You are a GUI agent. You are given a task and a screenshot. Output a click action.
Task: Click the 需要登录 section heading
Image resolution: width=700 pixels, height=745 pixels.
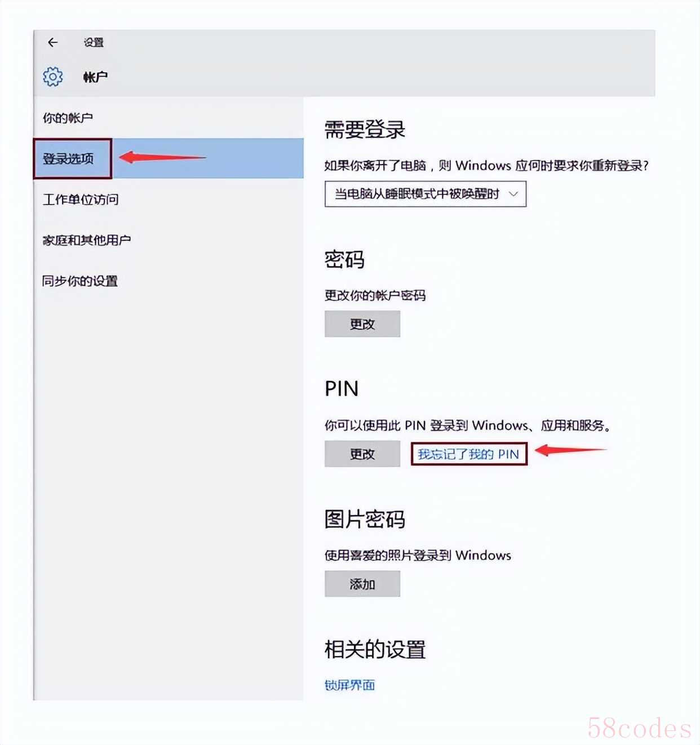click(x=365, y=130)
